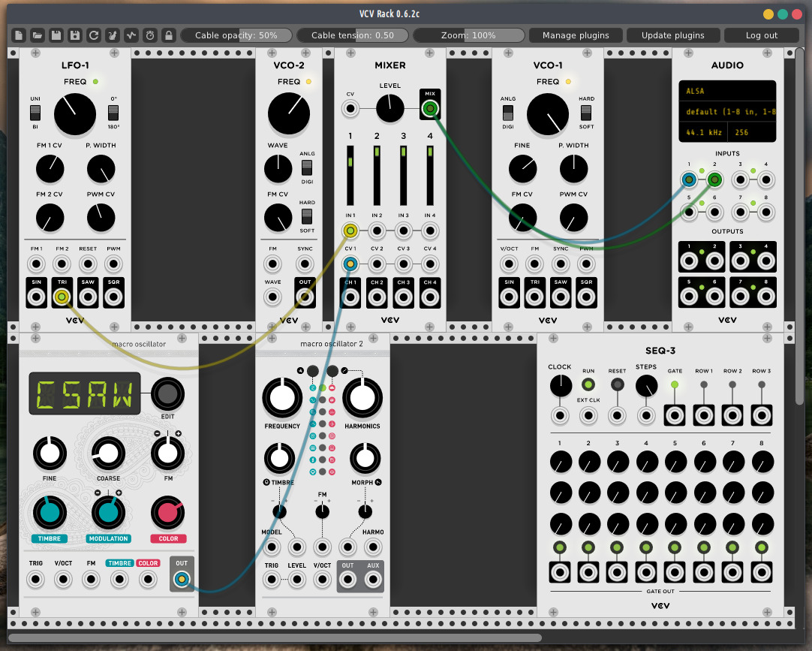Click the Audio module input 2 jack
812x651 pixels.
[x=714, y=180]
